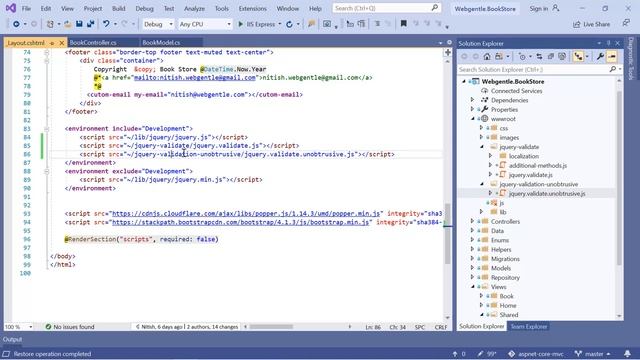The width and height of the screenshot is (640, 360).
Task: Click the search icon in the Ctrl+Q box
Action: (435, 8)
